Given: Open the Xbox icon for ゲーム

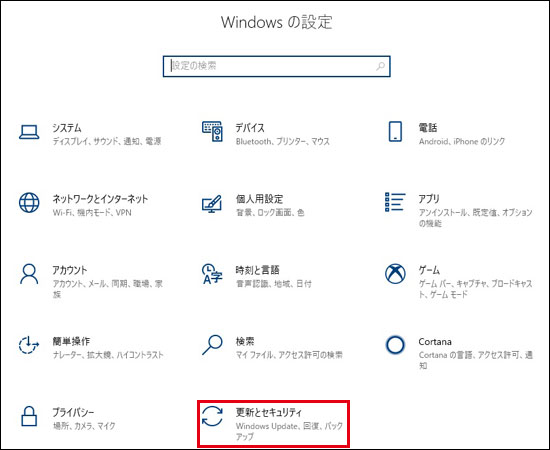Looking at the screenshot, I should click(395, 274).
